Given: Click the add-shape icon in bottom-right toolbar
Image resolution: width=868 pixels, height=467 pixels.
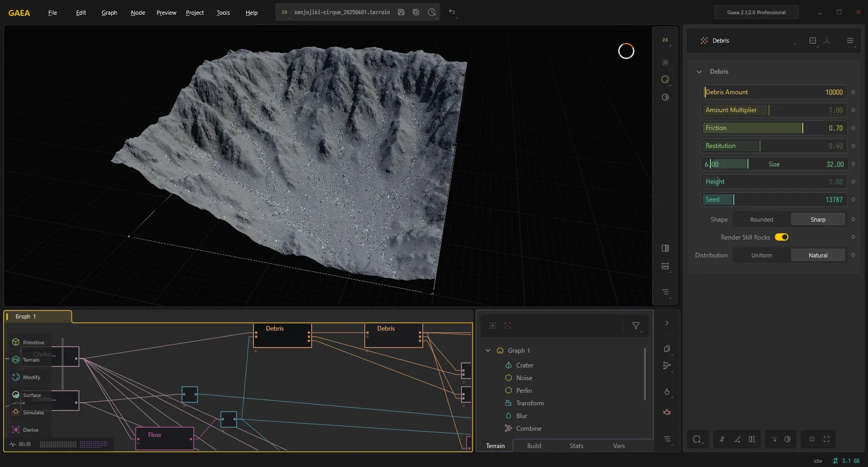Looking at the screenshot, I should (697, 439).
